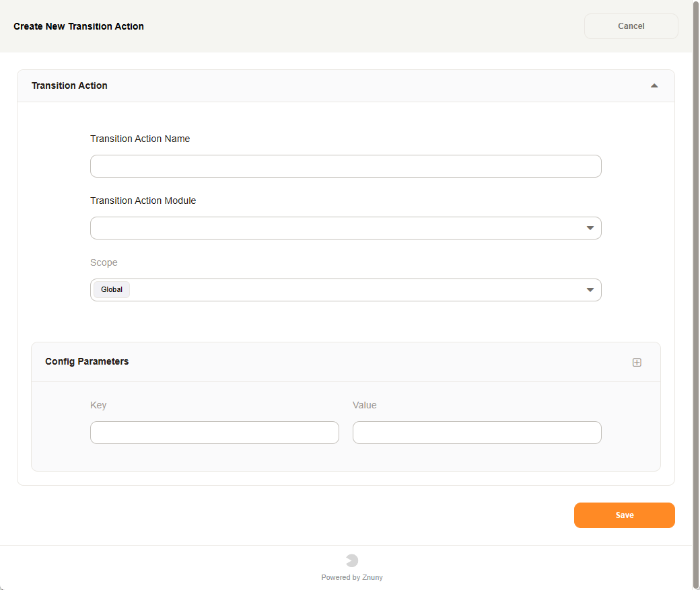
Task: Click the upward chevron in the section header
Action: tap(654, 85)
